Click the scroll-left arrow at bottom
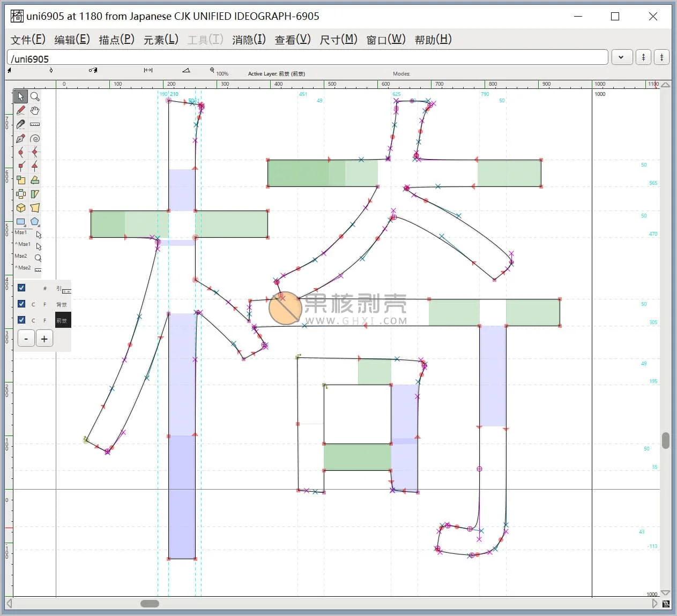Image resolution: width=677 pixels, height=616 pixels. 9,604
